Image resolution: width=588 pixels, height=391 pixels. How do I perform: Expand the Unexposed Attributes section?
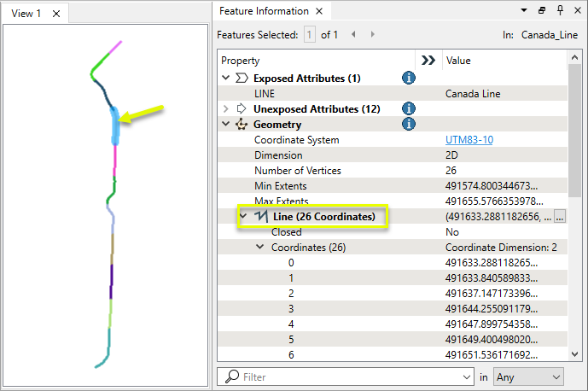[226, 108]
